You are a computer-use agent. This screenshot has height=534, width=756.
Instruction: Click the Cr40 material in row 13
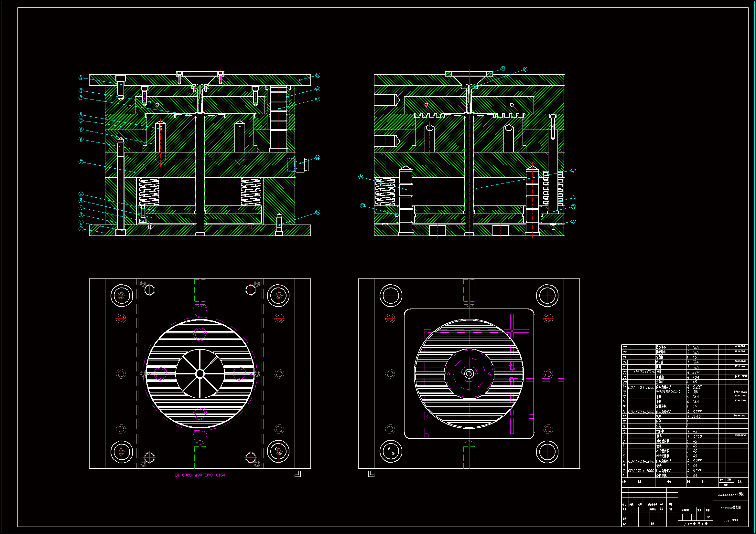point(697,416)
